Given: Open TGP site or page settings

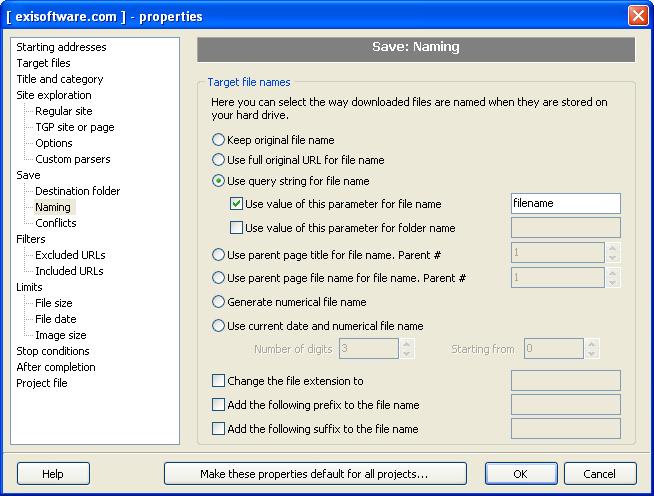Looking at the screenshot, I should point(75,127).
